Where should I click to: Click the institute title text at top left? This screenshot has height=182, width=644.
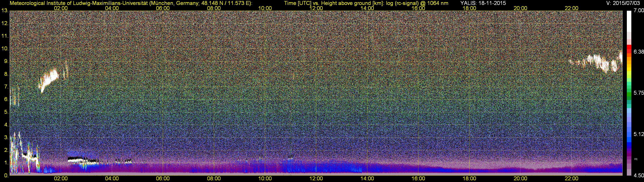coord(131,3)
